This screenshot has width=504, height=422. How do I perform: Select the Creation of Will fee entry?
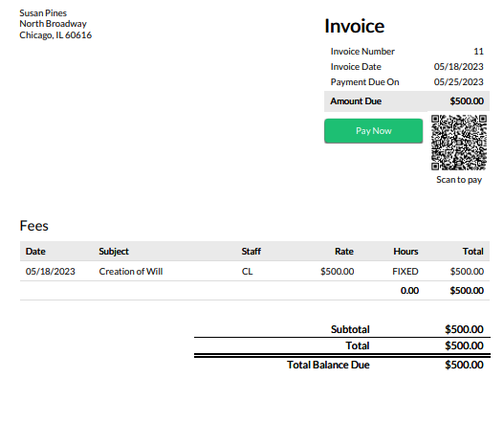point(131,272)
